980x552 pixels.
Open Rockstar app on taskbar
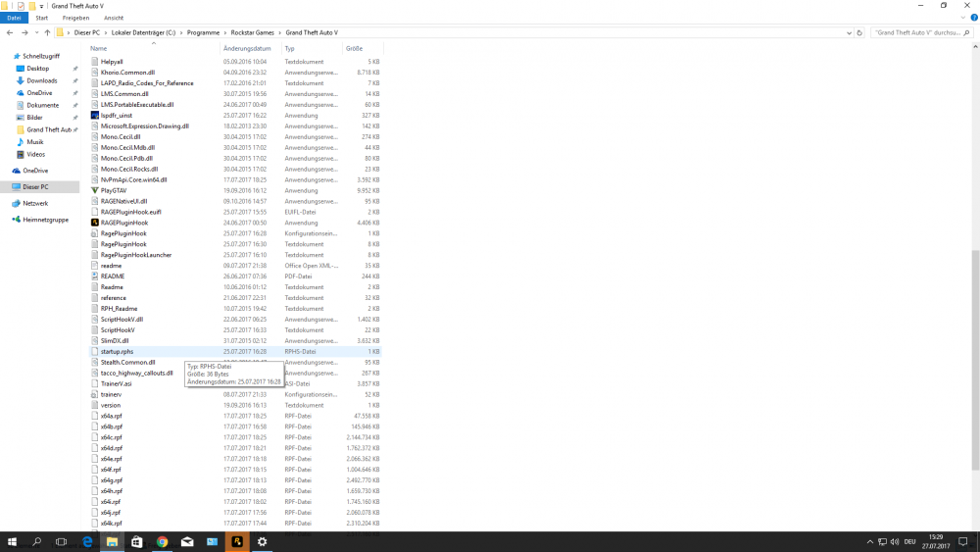(237, 542)
